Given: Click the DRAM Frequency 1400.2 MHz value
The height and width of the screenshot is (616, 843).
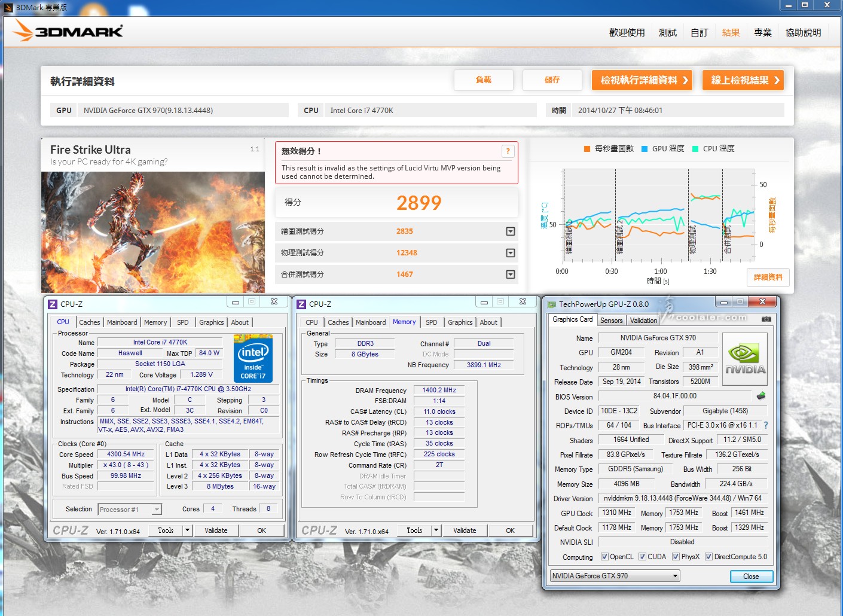Looking at the screenshot, I should click(439, 390).
